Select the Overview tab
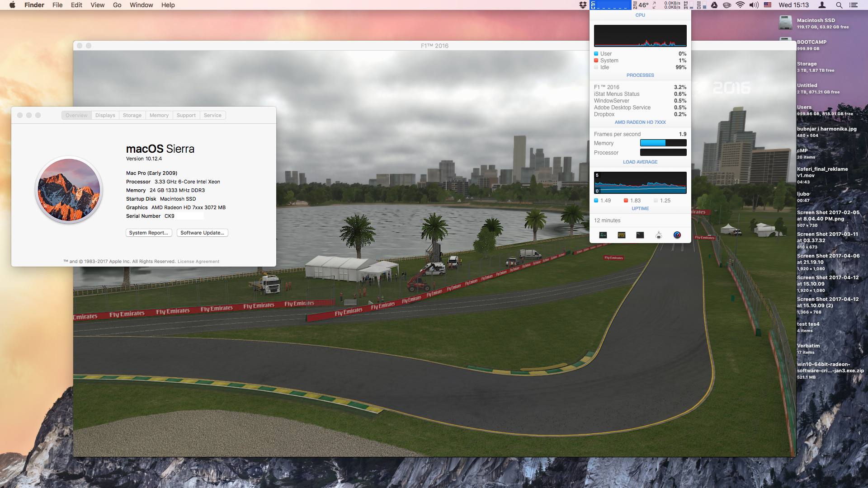This screenshot has width=868, height=488. coord(76,115)
